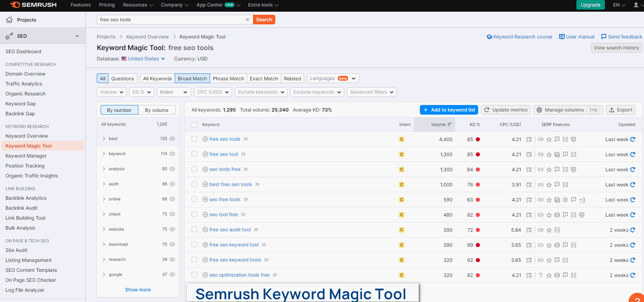Open Include keywords dropdown
The image size is (644, 302).
[261, 92]
